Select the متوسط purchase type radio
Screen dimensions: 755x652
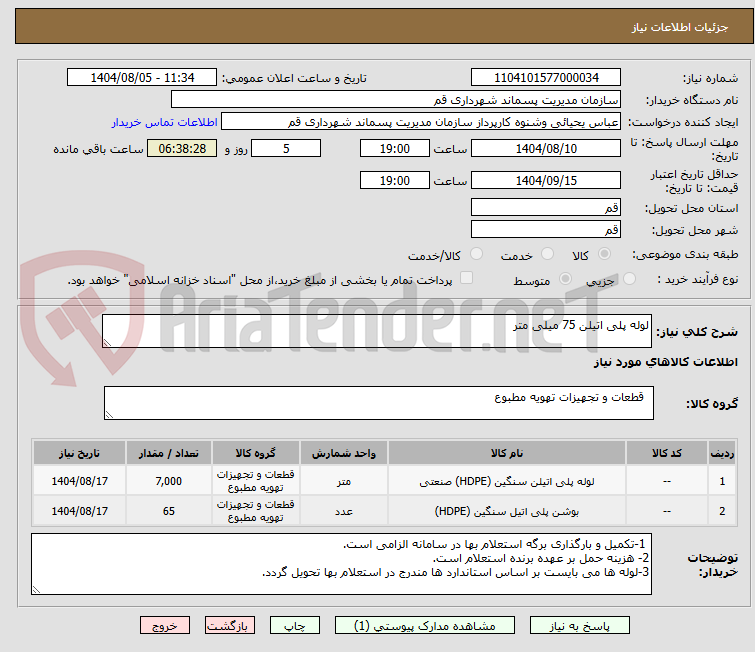click(565, 278)
